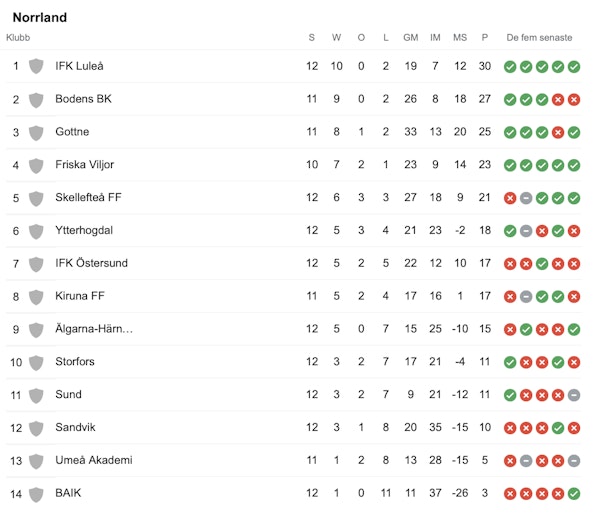This screenshot has width=593, height=516.
Task: Click the Norrland league heading
Action: (40, 17)
